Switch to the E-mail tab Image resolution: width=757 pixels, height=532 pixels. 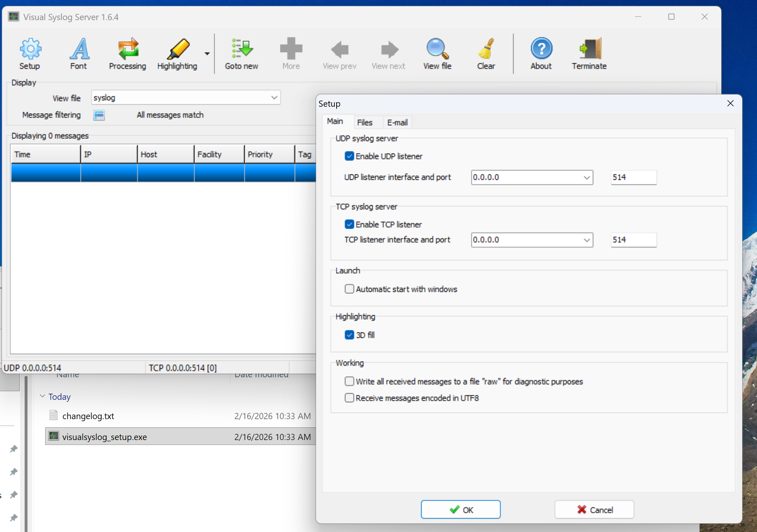click(397, 122)
